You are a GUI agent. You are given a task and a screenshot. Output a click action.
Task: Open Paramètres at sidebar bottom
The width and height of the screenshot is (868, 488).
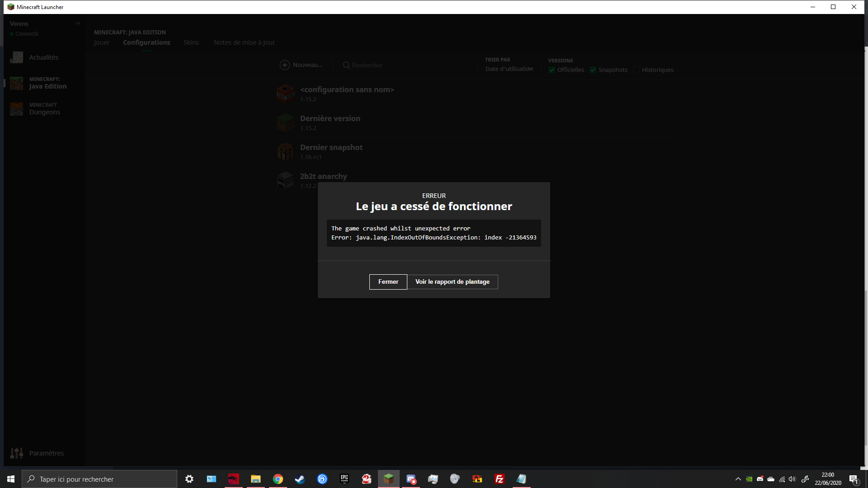coord(44,453)
